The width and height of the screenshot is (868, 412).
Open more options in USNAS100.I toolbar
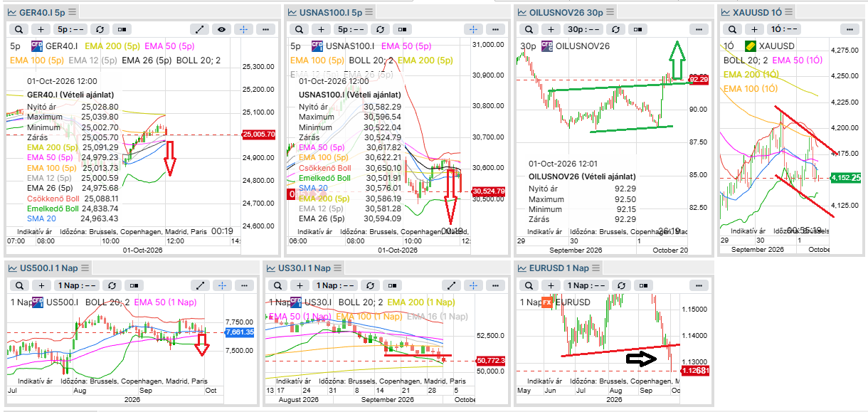[x=496, y=29]
